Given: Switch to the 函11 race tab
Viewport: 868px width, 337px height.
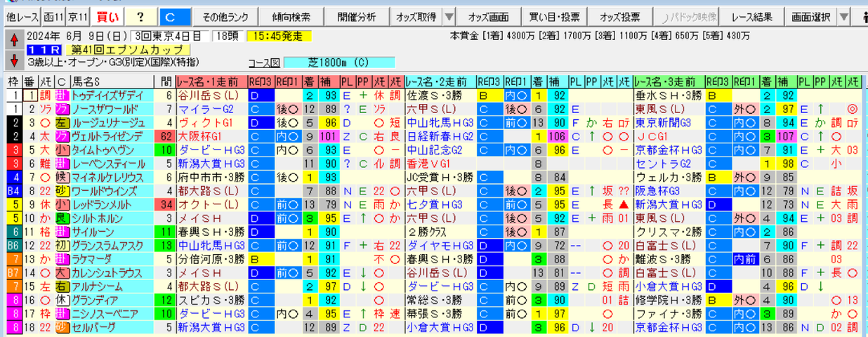Looking at the screenshot, I should click(53, 16).
